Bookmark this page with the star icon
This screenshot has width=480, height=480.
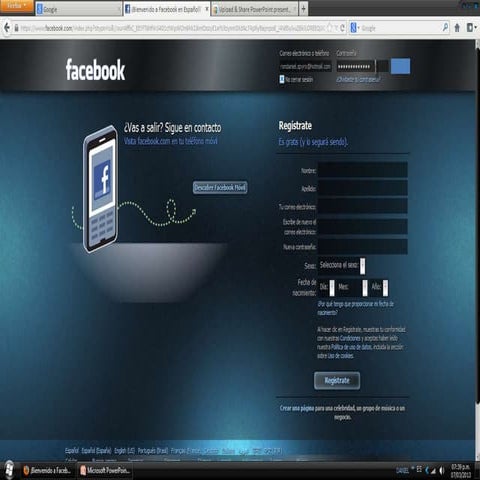click(330, 28)
